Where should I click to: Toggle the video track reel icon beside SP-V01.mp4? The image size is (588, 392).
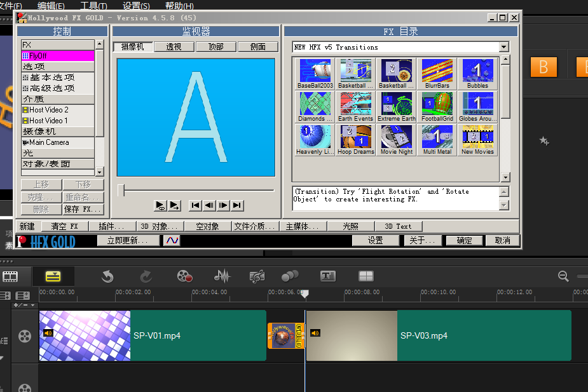tap(25, 336)
